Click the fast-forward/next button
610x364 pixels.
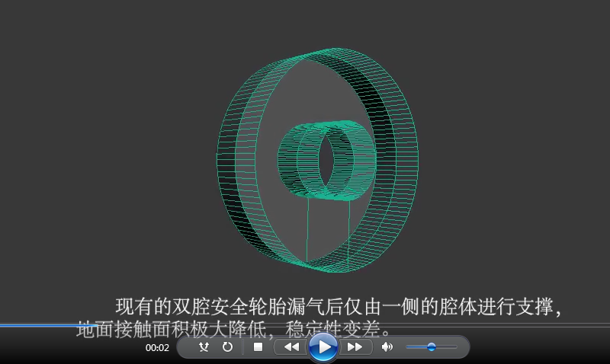[x=355, y=347]
